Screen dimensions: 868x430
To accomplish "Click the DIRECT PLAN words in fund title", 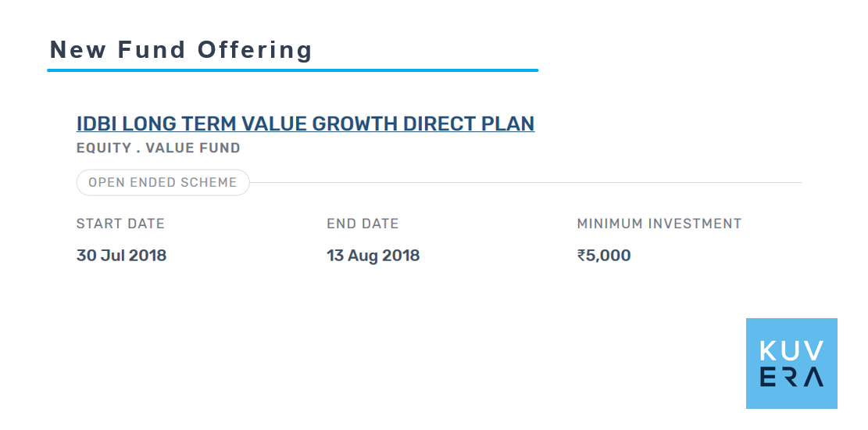I will (468, 124).
